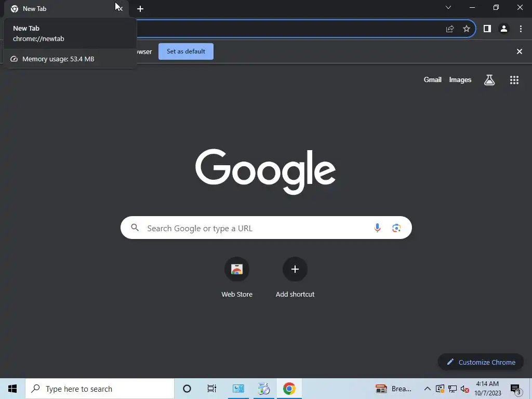
Task: Open Customize Chrome panel
Action: [481, 362]
